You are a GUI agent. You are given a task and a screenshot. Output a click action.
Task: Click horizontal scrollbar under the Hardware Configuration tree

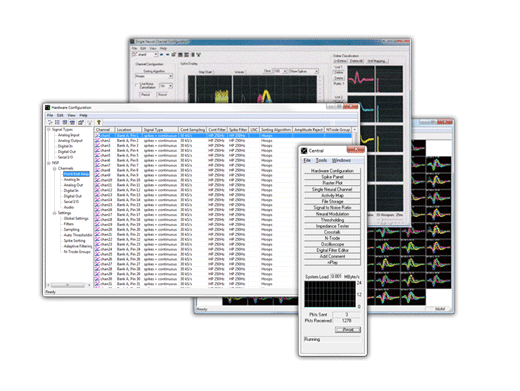coord(69,285)
